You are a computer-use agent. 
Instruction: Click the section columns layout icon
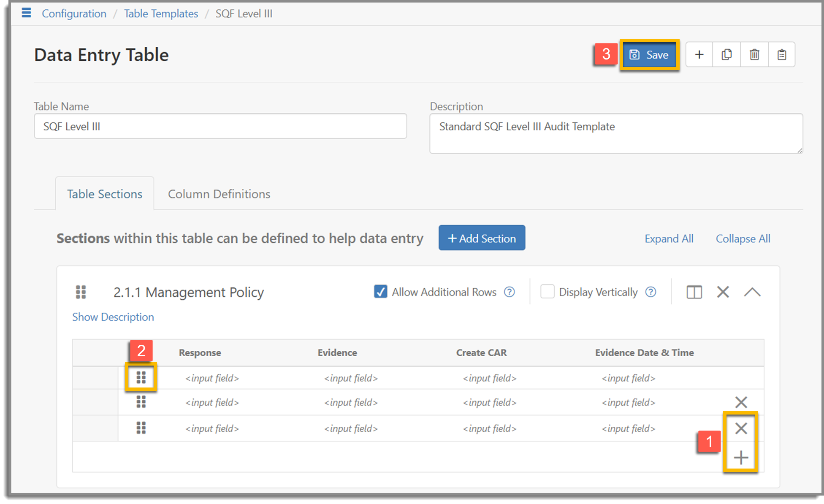[x=694, y=292]
